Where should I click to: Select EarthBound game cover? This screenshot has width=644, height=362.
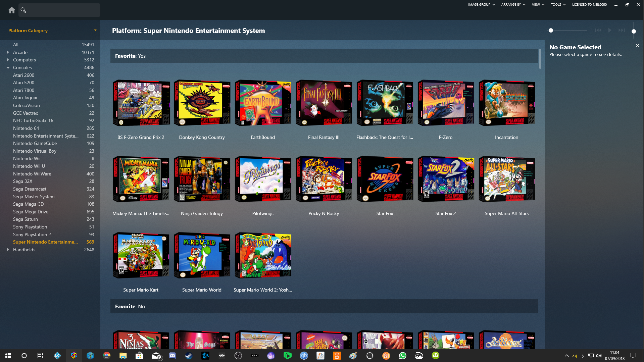pos(263,103)
